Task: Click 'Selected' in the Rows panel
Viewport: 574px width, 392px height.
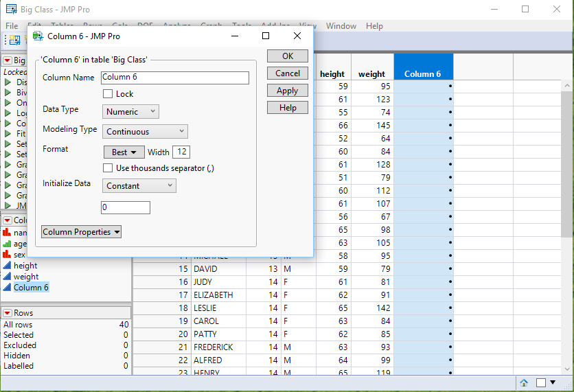Action: pos(19,335)
